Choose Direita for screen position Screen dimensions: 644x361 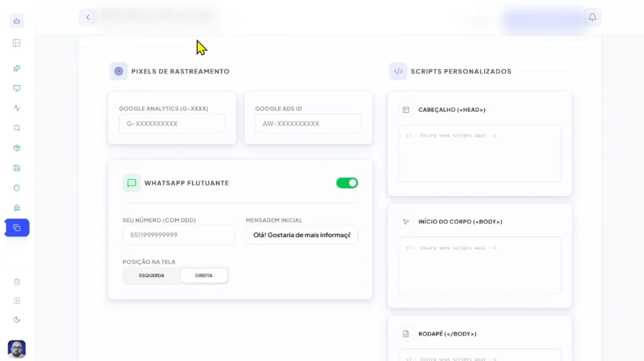coord(203,276)
